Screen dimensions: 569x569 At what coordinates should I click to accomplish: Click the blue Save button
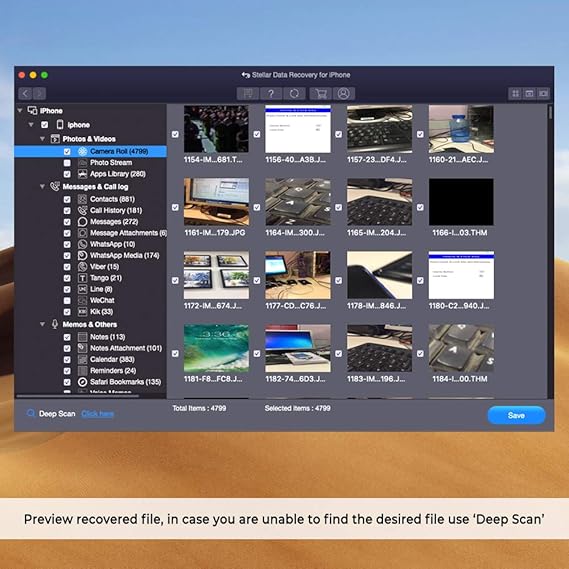516,415
